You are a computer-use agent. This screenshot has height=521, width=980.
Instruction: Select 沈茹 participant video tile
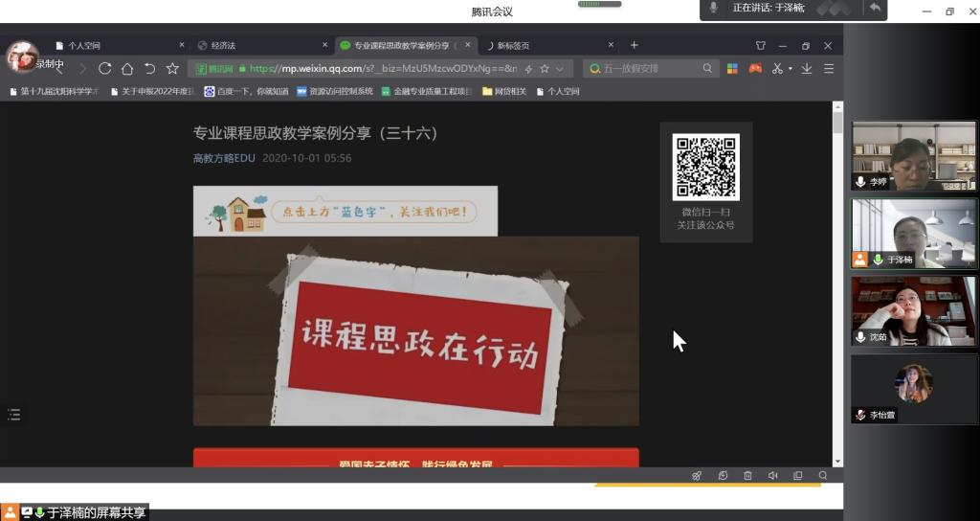tap(913, 311)
